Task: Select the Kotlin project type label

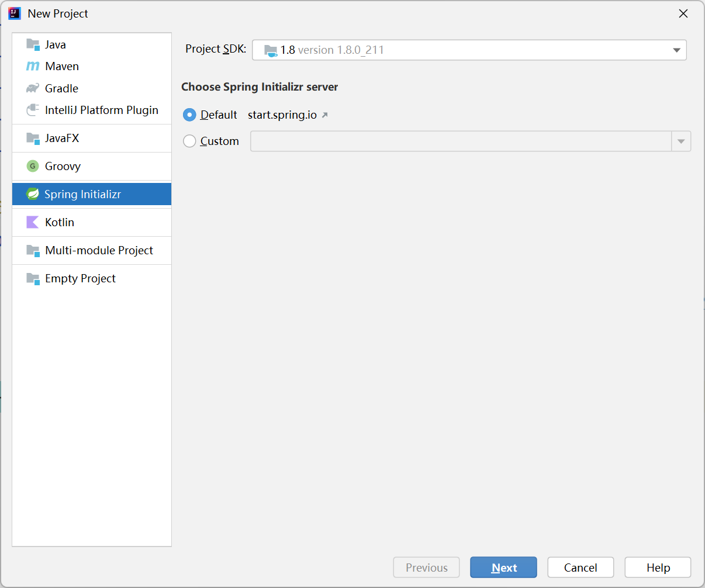Action: (60, 222)
